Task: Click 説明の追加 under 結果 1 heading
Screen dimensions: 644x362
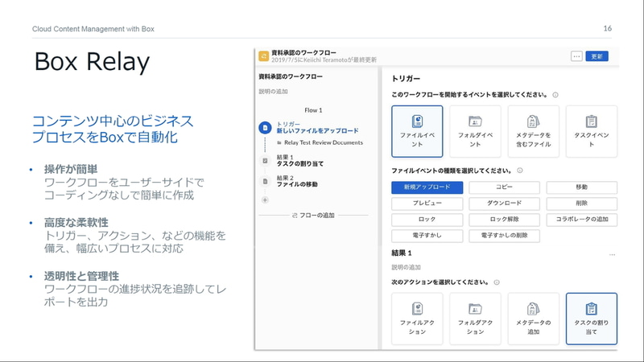Action: tap(406, 267)
